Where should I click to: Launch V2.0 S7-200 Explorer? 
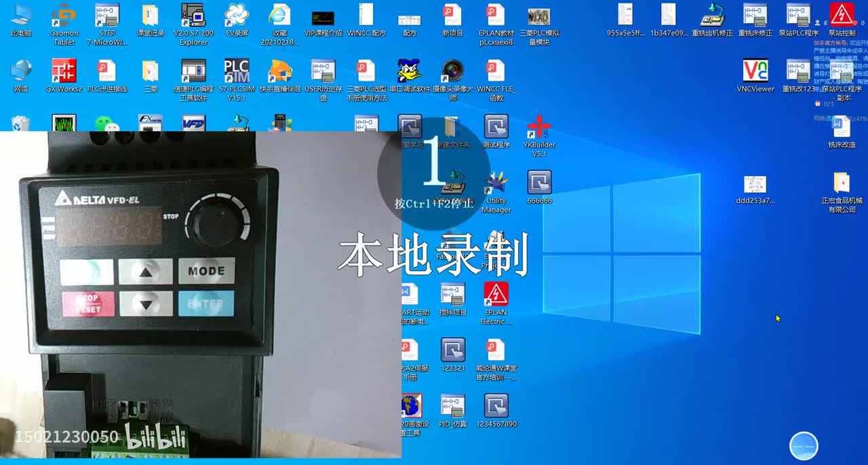tap(193, 24)
